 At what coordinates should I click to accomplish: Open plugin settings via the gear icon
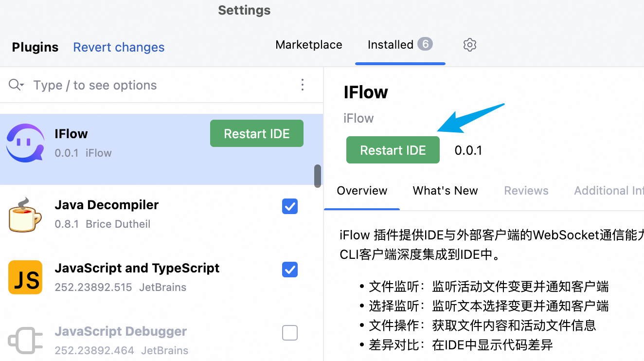pyautogui.click(x=469, y=45)
